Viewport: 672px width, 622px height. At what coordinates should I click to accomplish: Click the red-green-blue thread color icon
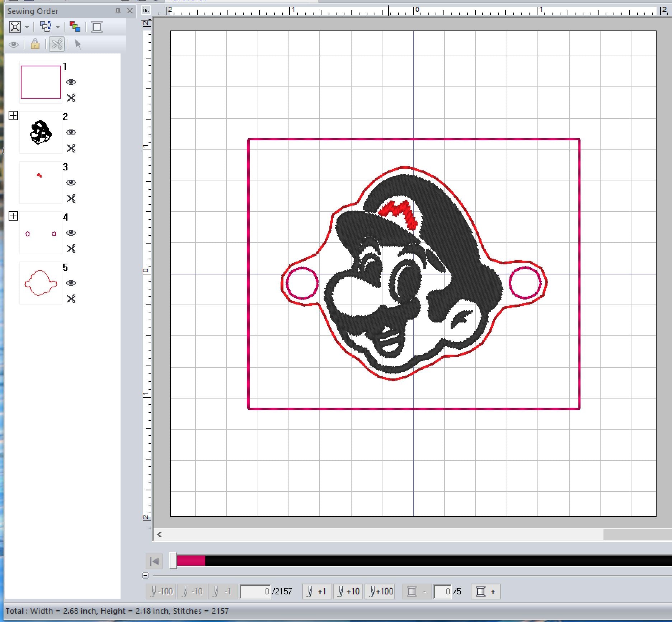[75, 27]
